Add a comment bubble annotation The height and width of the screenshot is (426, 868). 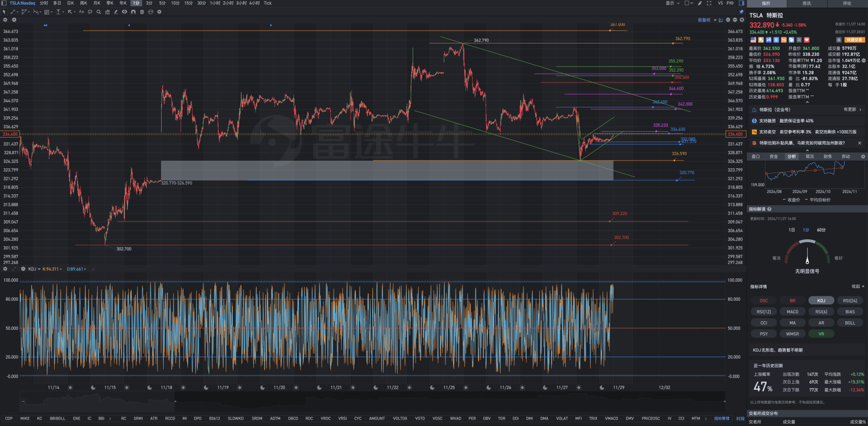(90, 11)
